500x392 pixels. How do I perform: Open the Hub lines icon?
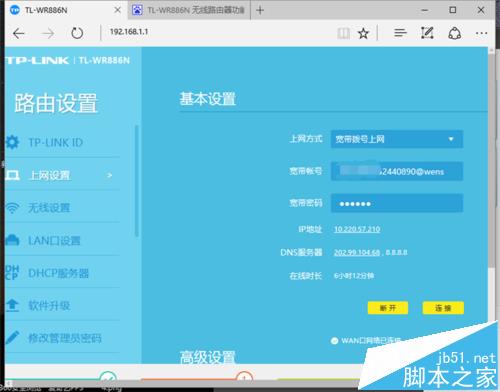click(x=400, y=33)
